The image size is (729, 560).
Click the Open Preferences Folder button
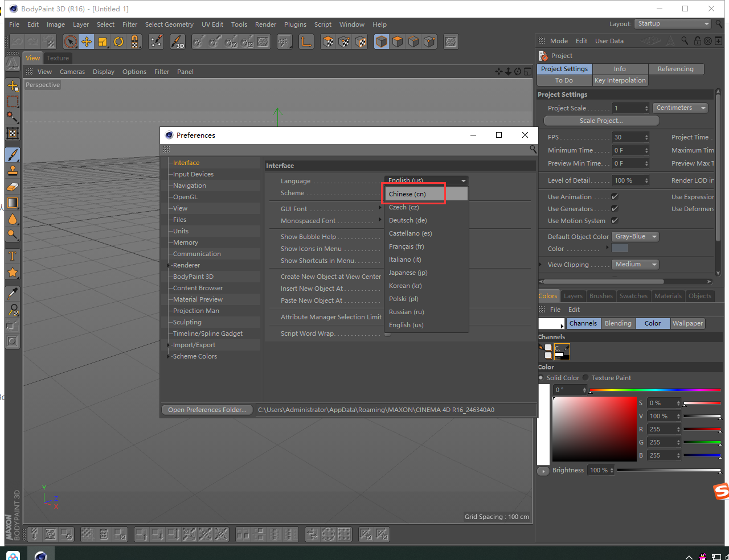(x=207, y=410)
